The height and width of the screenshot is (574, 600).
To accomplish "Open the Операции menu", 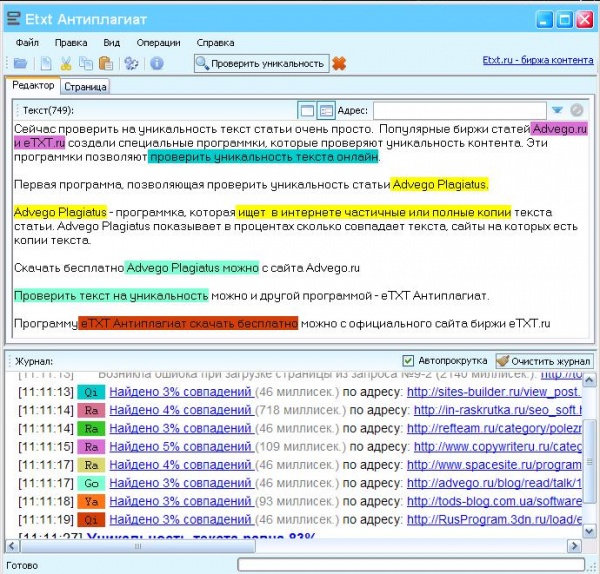I will [158, 42].
